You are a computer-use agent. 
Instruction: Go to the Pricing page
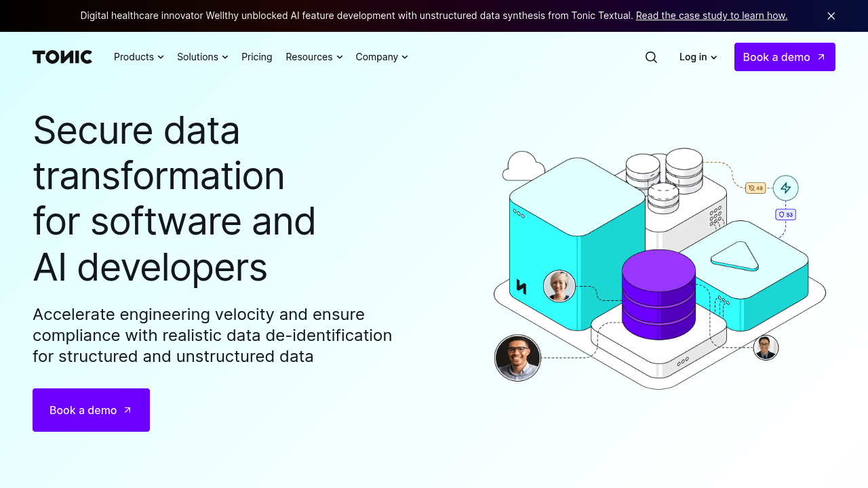[x=257, y=57]
